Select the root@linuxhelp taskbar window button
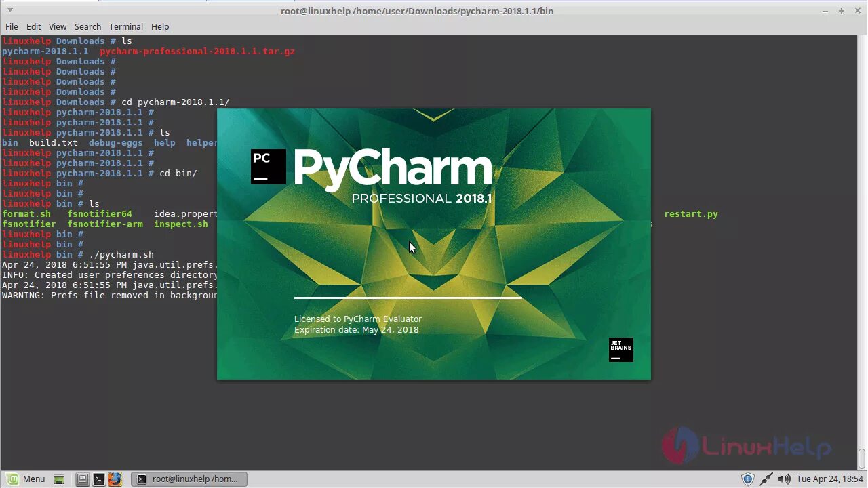The image size is (868, 488). tap(189, 479)
